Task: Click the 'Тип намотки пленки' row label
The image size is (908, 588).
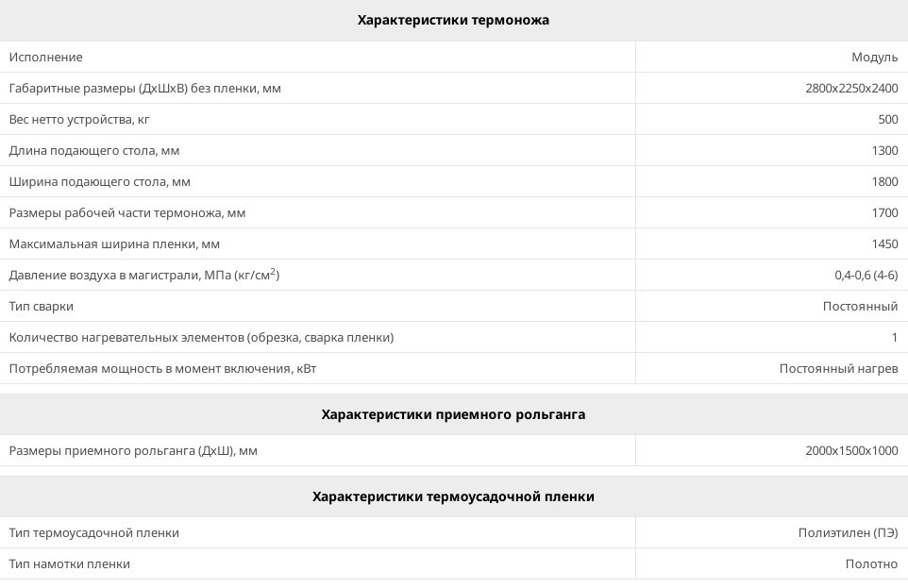Action: point(70,564)
